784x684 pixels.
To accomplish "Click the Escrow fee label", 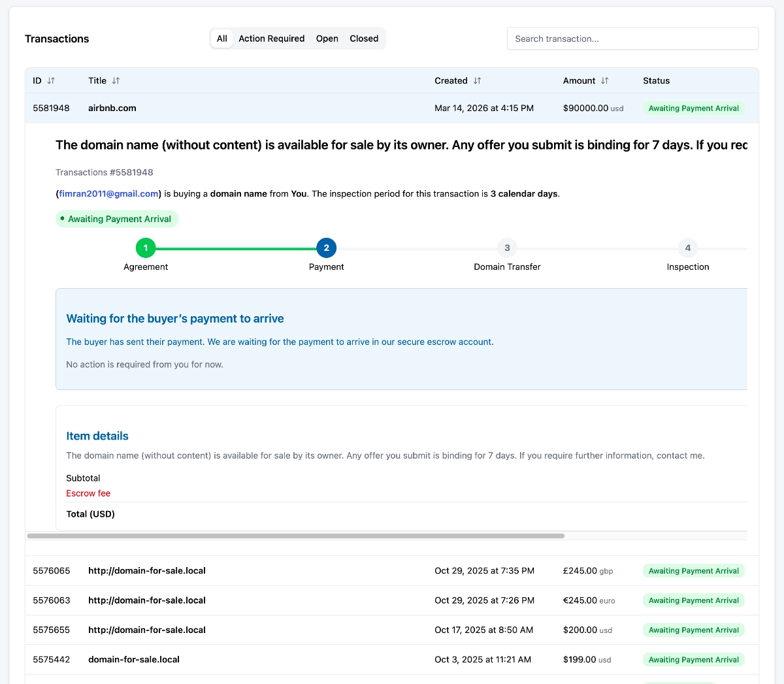I will click(x=88, y=493).
